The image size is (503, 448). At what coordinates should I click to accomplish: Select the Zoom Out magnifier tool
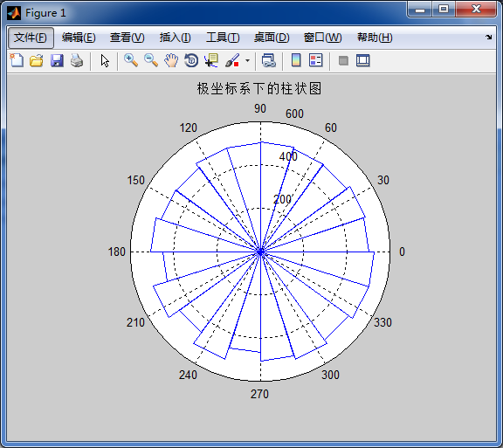point(151,60)
